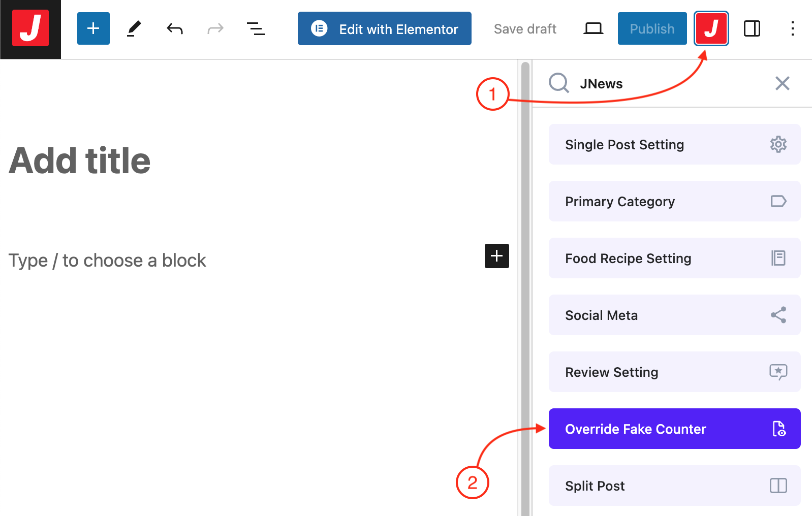Toggle the Settings sidebar panel icon
812x516 pixels.
[x=752, y=28]
